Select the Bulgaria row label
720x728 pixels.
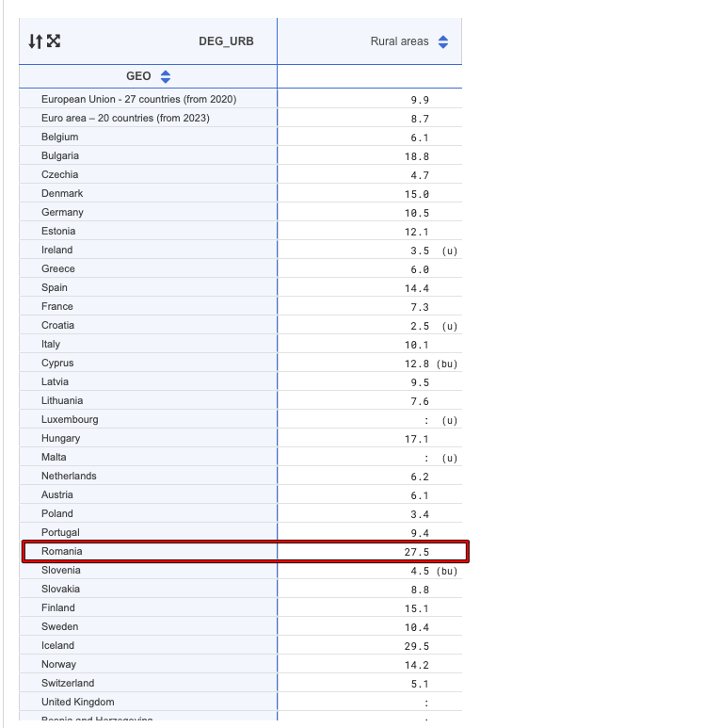[60, 155]
